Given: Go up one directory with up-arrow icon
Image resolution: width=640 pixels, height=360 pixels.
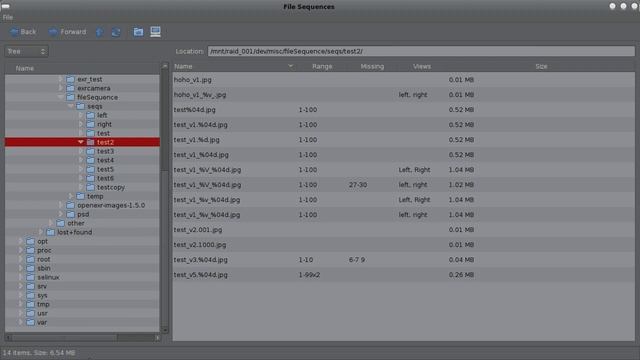Looking at the screenshot, I should click(99, 32).
